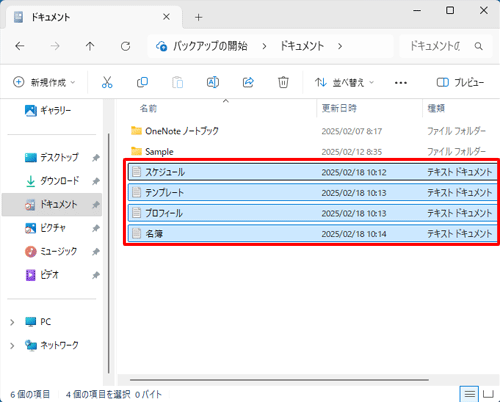Image resolution: width=500 pixels, height=402 pixels.
Task: Click the Share icon in toolbar
Action: [248, 82]
